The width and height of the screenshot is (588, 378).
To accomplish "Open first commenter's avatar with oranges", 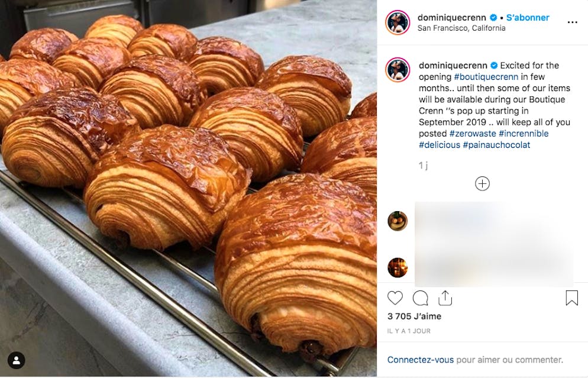I will pos(398,221).
